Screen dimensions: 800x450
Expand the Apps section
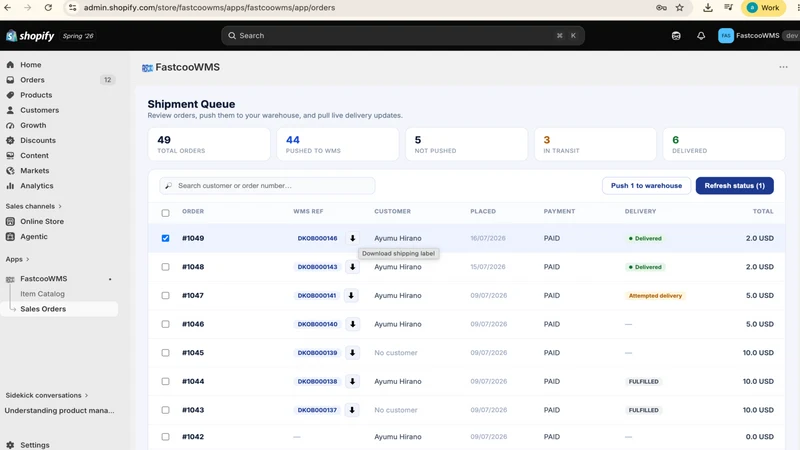point(17,259)
